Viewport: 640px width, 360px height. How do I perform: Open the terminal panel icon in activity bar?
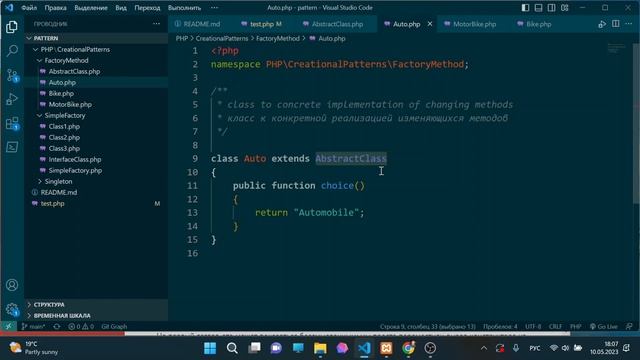[x=12, y=147]
